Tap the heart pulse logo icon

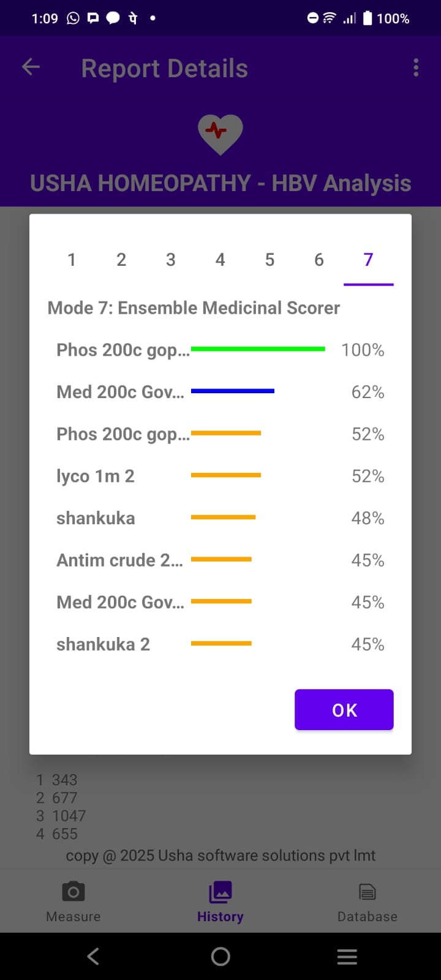click(221, 133)
